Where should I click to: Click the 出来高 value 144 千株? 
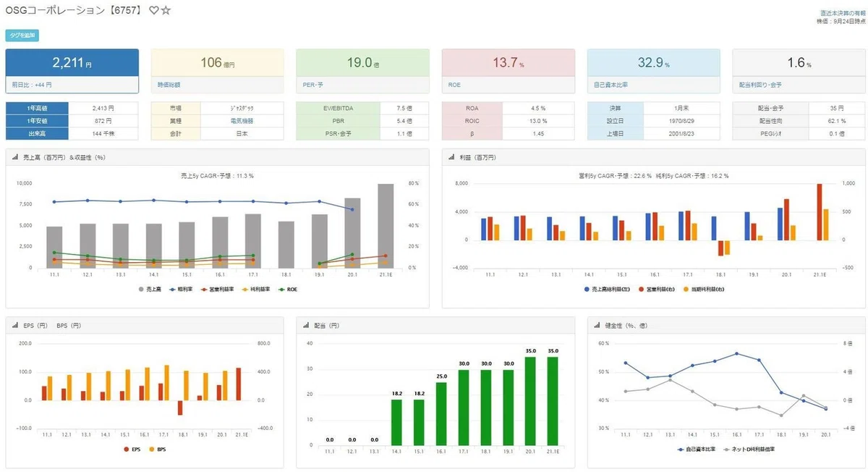(x=103, y=134)
